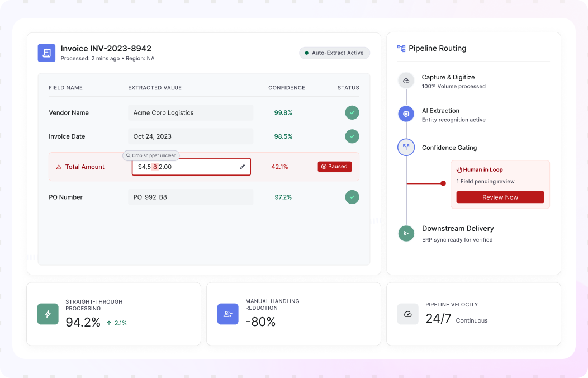Screen dimensions: 588x378
Task: Click the Pipeline Routing header icon
Action: tap(401, 49)
